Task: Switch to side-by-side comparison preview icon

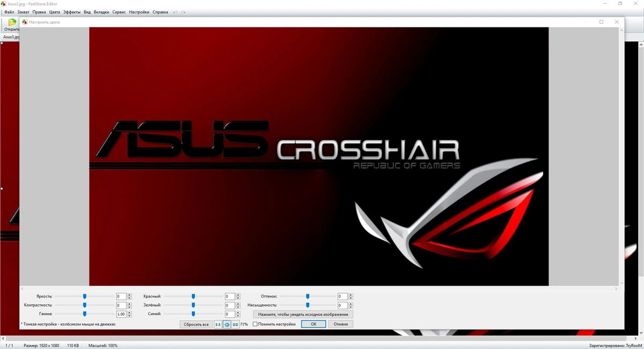Action: (x=235, y=324)
